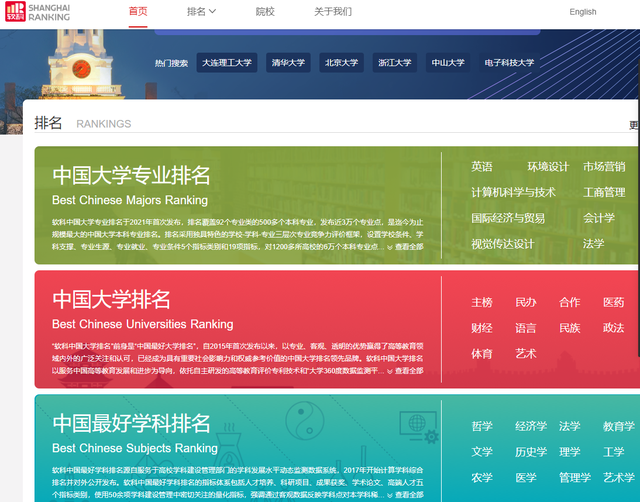Open the 农学 subject ranking
The height and width of the screenshot is (502, 640).
[x=482, y=478]
